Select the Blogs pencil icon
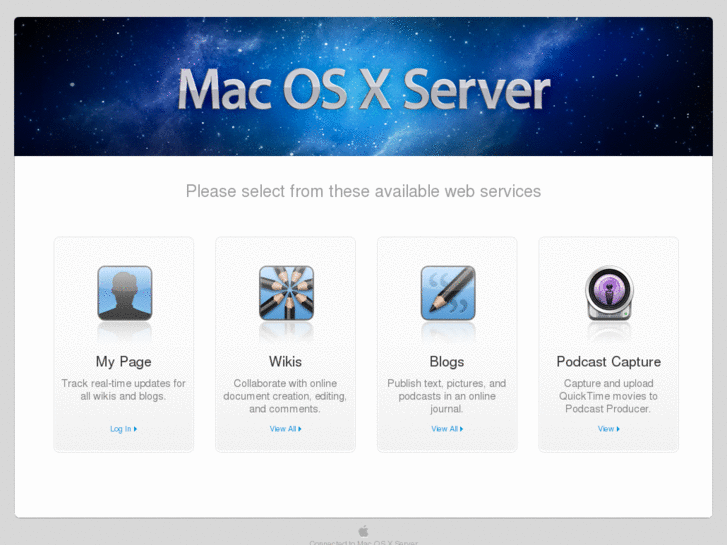 point(447,293)
